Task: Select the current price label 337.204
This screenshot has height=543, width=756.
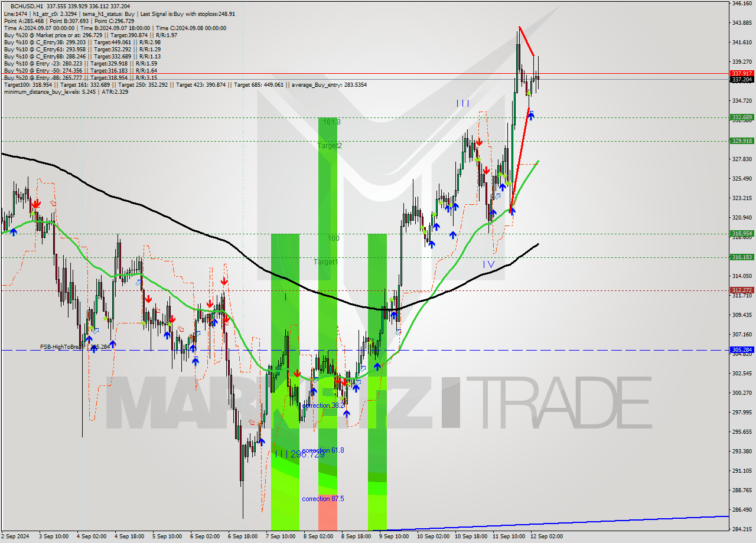Action: pyautogui.click(x=742, y=79)
